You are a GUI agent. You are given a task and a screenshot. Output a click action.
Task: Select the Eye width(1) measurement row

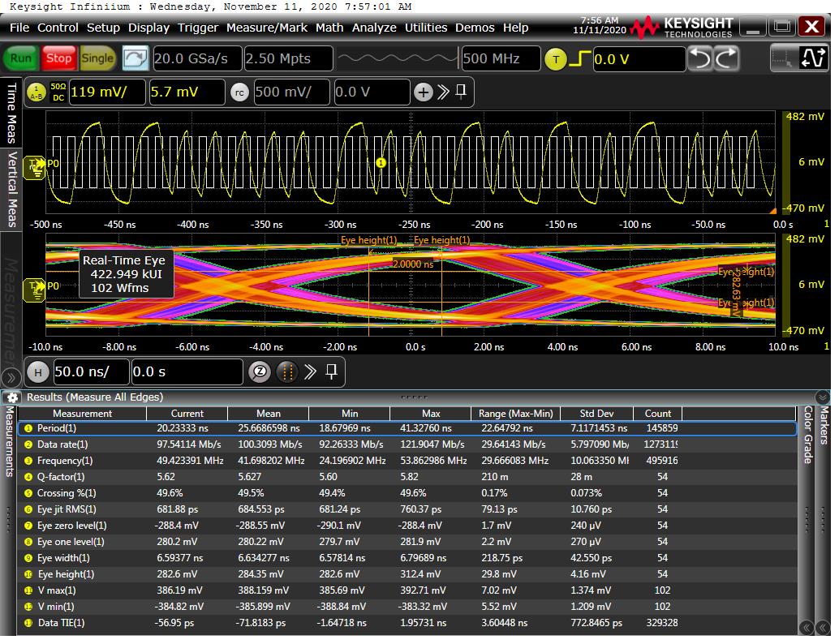pyautogui.click(x=407, y=558)
